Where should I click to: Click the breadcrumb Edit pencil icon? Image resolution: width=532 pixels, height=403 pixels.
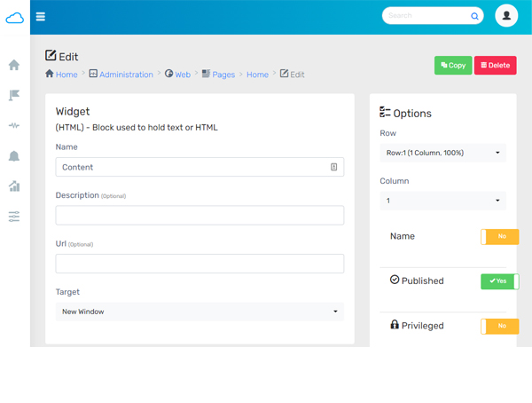pyautogui.click(x=284, y=74)
